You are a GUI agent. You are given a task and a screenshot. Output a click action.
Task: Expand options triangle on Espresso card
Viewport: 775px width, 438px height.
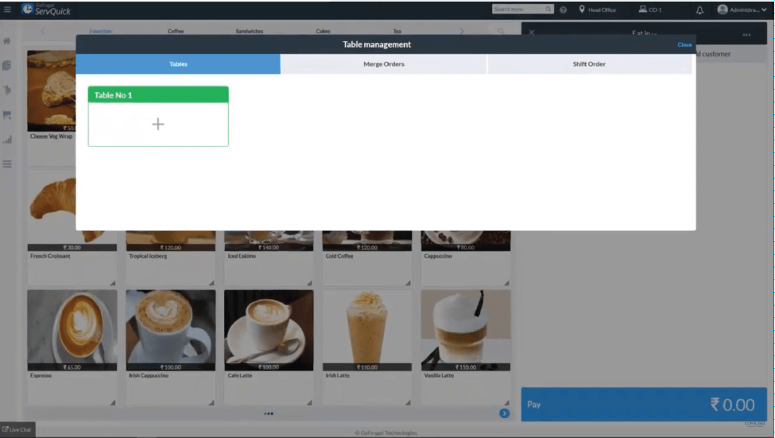point(113,402)
